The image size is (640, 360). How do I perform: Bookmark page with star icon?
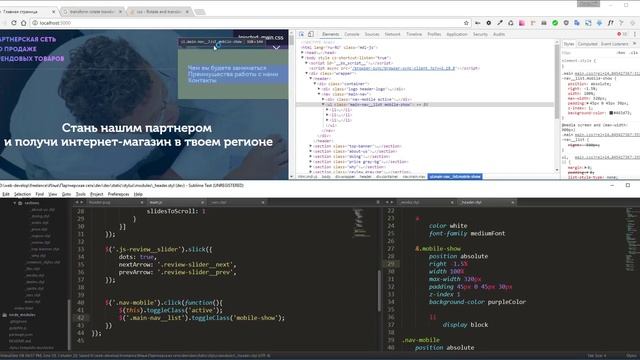(x=466, y=23)
